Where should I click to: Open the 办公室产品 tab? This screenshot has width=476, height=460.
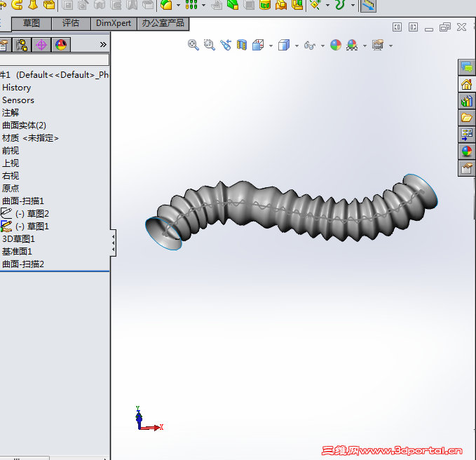[163, 23]
